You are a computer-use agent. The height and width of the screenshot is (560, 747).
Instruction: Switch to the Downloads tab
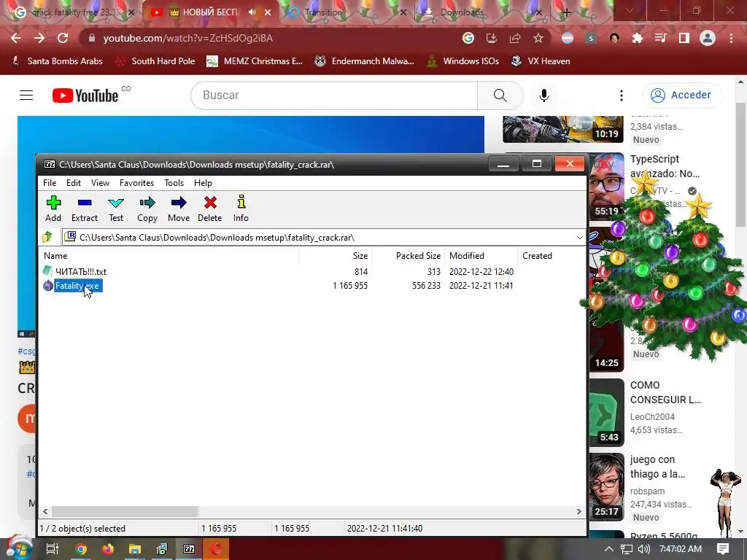480,12
